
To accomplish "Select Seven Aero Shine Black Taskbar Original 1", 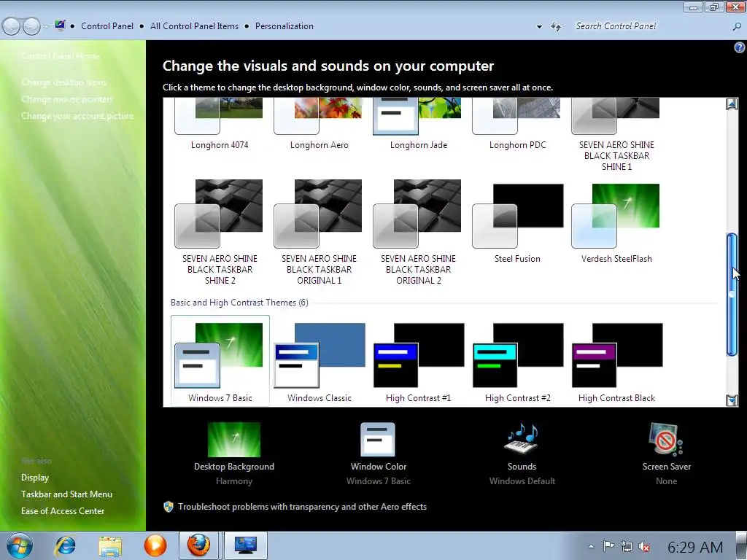I will pos(319,232).
